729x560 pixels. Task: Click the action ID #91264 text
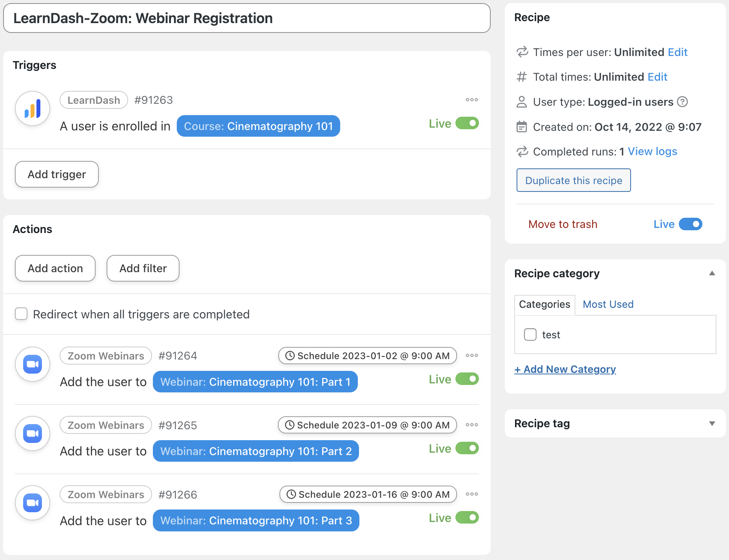coord(178,356)
